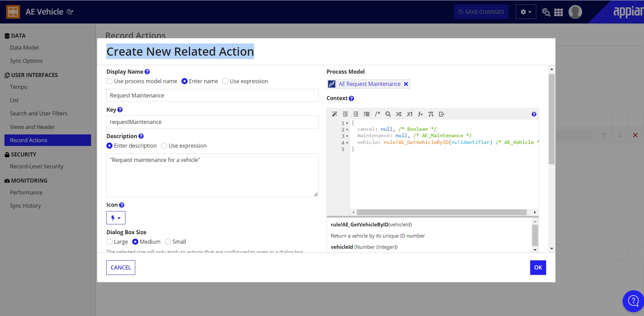Click the AE Vehicle record type icon
Viewport: 644px width, 316px height.
[x=13, y=12]
